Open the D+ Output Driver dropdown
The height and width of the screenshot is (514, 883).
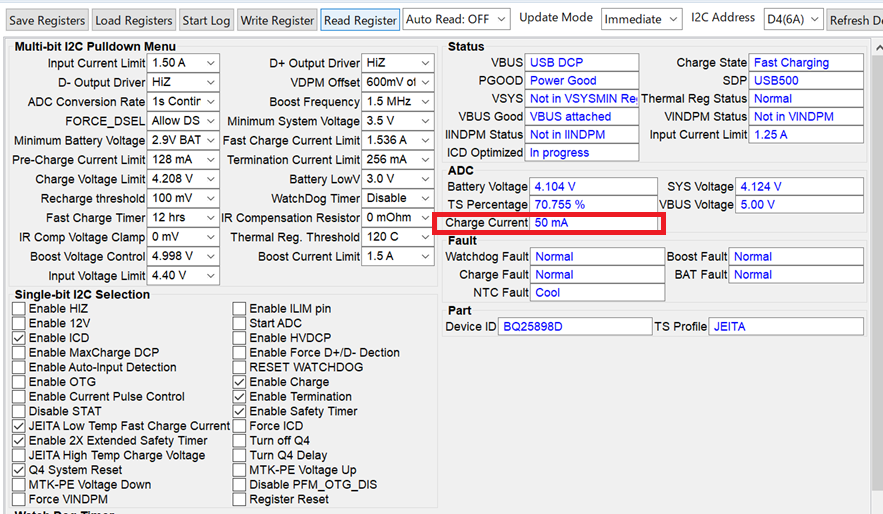click(398, 63)
